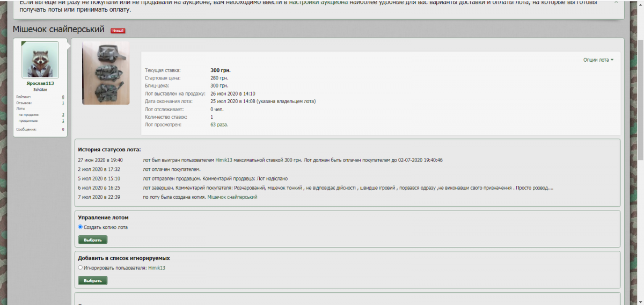This screenshot has width=644, height=305.
Task: Click the history timestamp 6 июл 2020 в 16:25
Action: click(x=99, y=188)
